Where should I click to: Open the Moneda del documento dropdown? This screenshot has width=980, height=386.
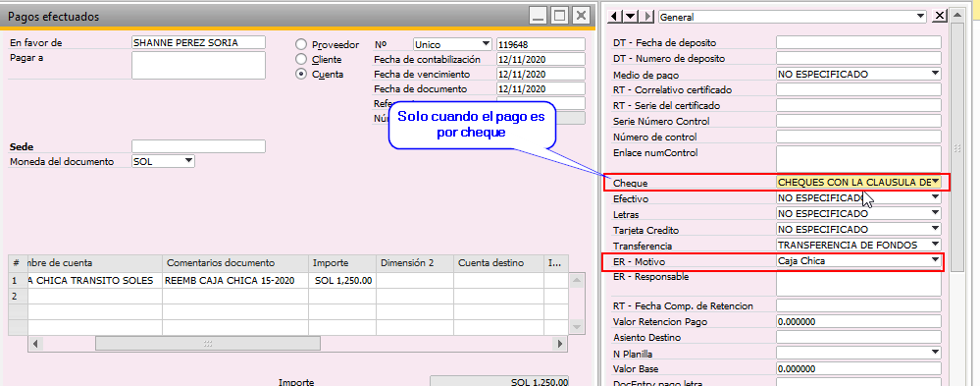click(163, 161)
